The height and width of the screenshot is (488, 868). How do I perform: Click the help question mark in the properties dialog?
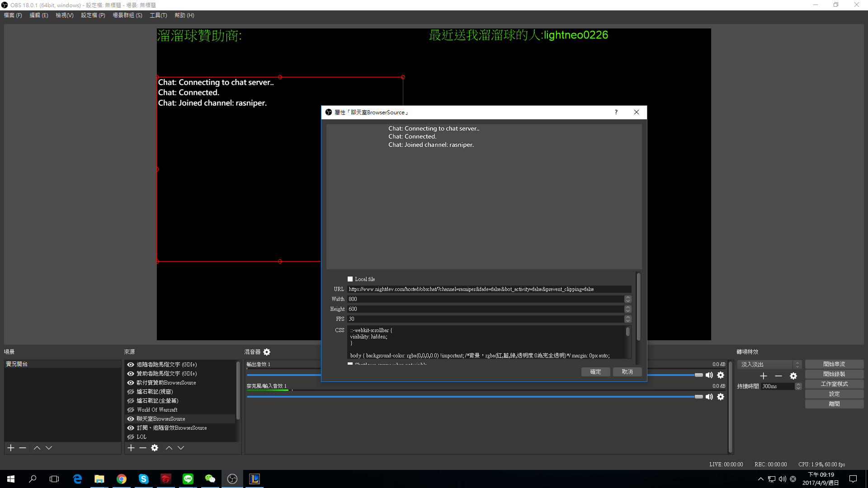coord(616,112)
